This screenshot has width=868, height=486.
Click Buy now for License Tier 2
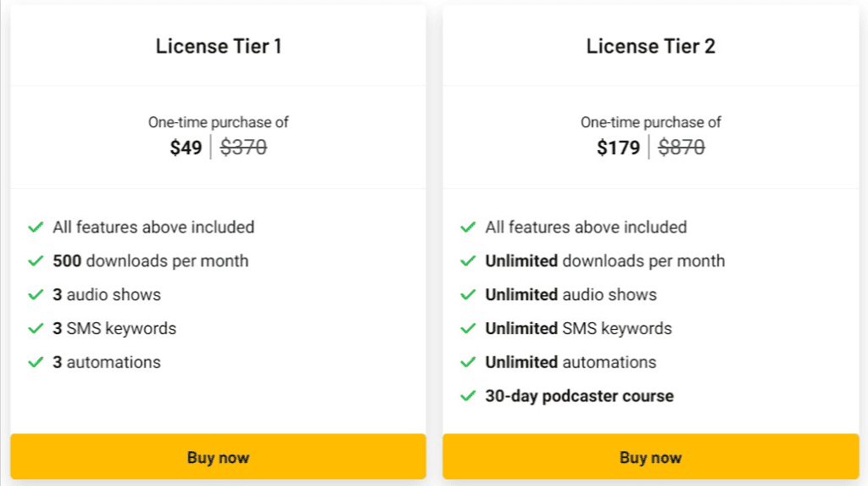point(650,457)
